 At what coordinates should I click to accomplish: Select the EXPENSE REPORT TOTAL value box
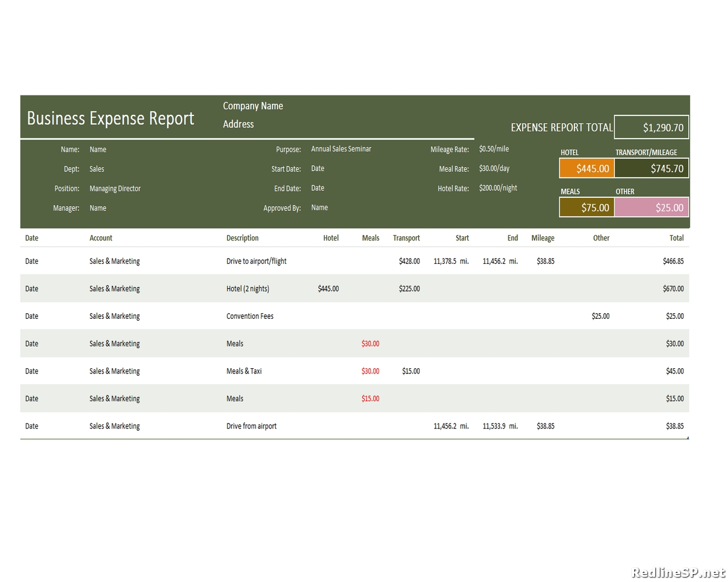coord(651,127)
